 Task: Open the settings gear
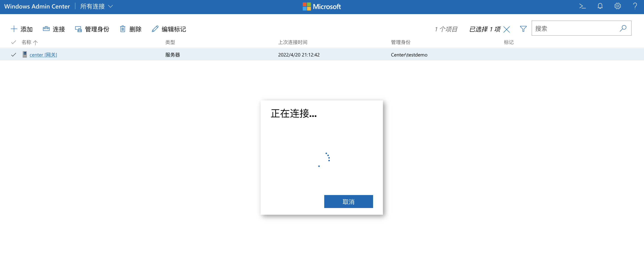click(618, 6)
